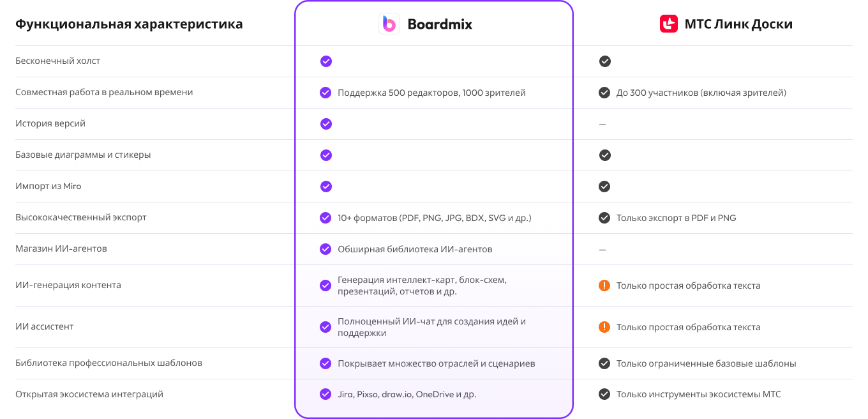Viewport: 868px width, 419px height.
Task: Click orange warning icon in ИИ-генерация контента row
Action: point(604,286)
